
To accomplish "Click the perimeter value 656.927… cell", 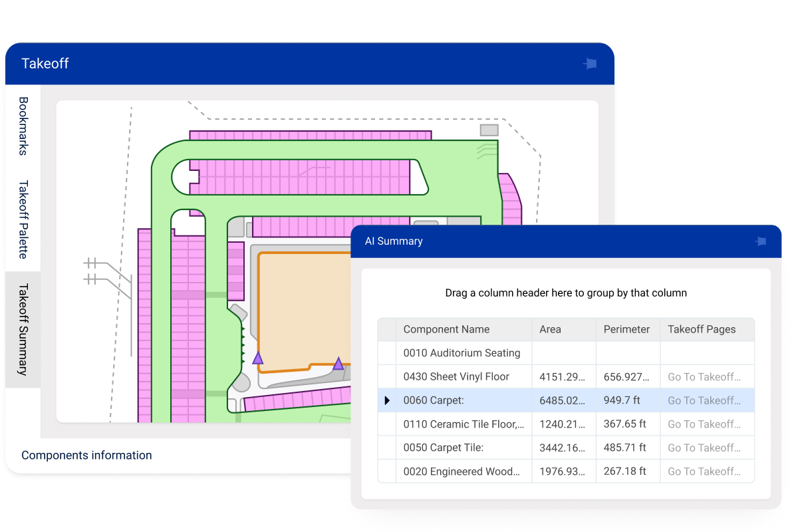I will point(627,377).
